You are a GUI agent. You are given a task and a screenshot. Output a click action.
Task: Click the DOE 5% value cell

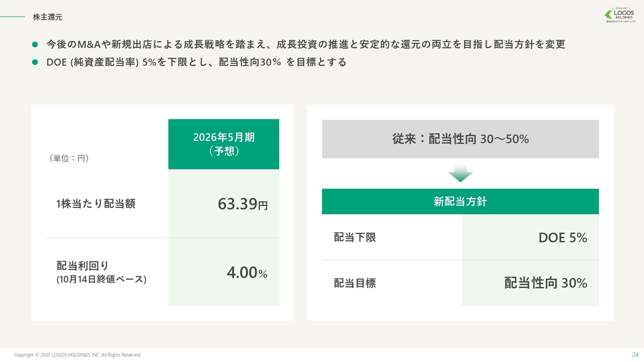[562, 237]
